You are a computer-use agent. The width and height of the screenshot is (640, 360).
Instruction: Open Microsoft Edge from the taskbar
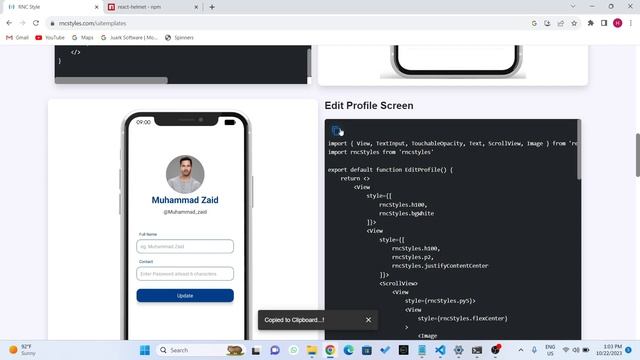click(349, 350)
